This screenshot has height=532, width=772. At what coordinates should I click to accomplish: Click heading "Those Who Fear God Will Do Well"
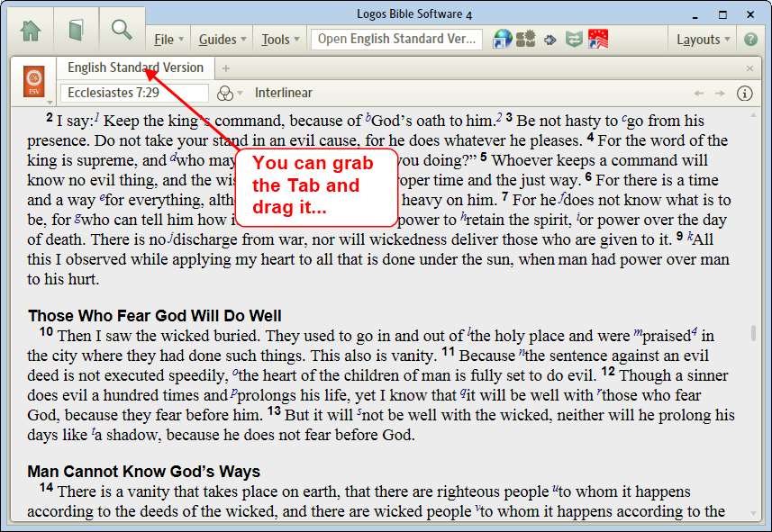[155, 315]
